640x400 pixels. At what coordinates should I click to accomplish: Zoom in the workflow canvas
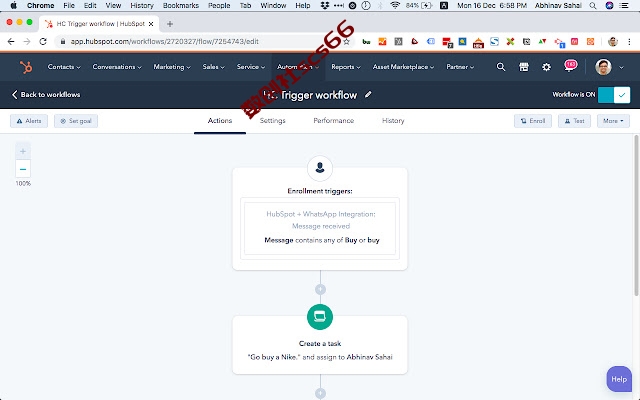[23, 151]
